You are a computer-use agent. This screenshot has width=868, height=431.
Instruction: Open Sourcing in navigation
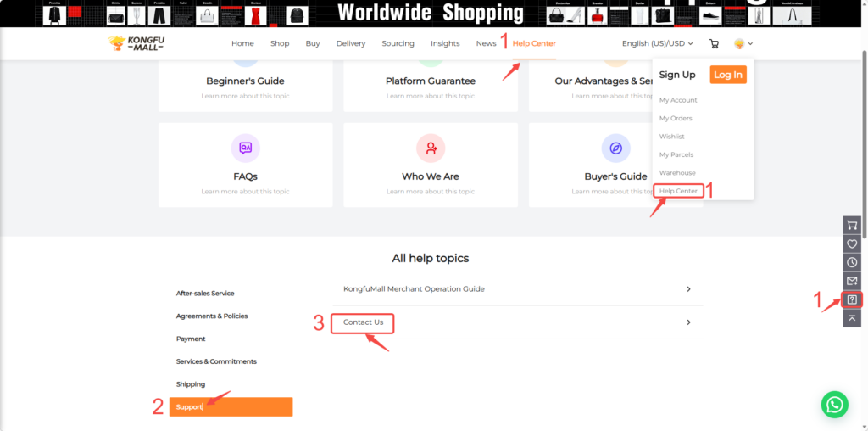pyautogui.click(x=398, y=44)
